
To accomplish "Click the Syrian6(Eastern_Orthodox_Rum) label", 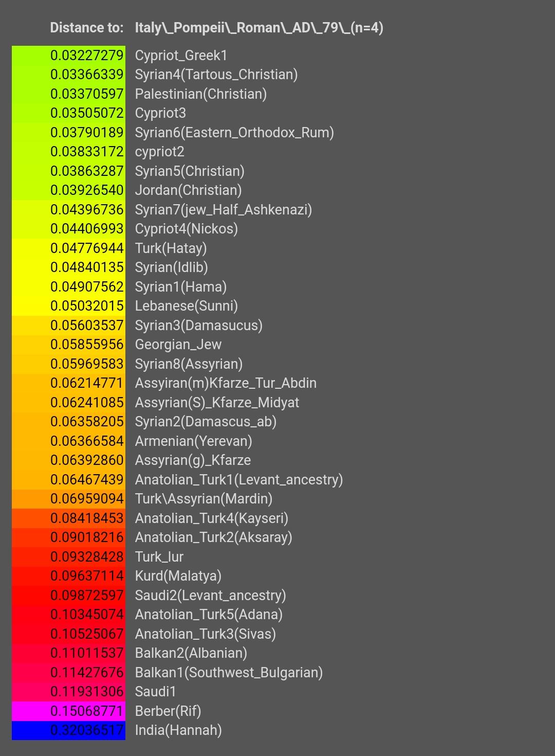I will [x=234, y=133].
